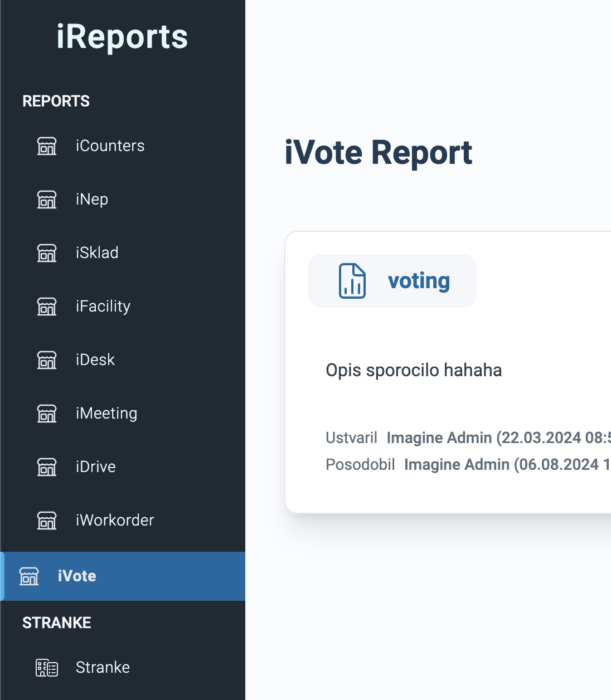Click the iReports application title
This screenshot has height=700, width=611.
click(x=122, y=37)
